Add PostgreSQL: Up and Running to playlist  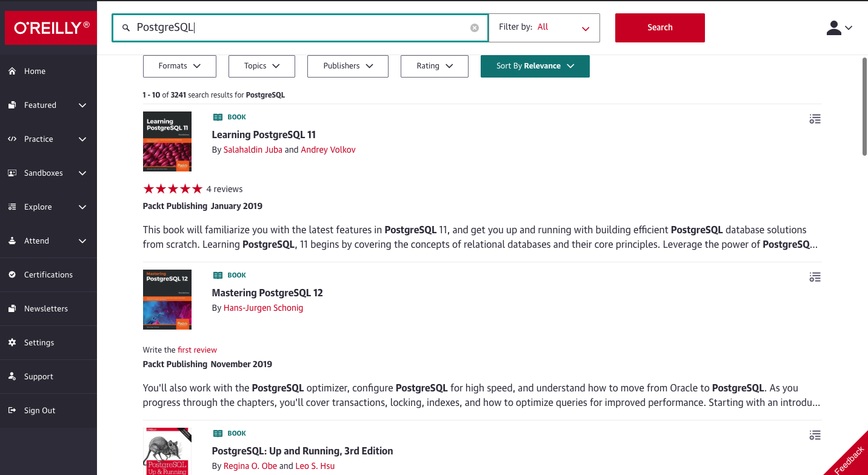coord(815,436)
